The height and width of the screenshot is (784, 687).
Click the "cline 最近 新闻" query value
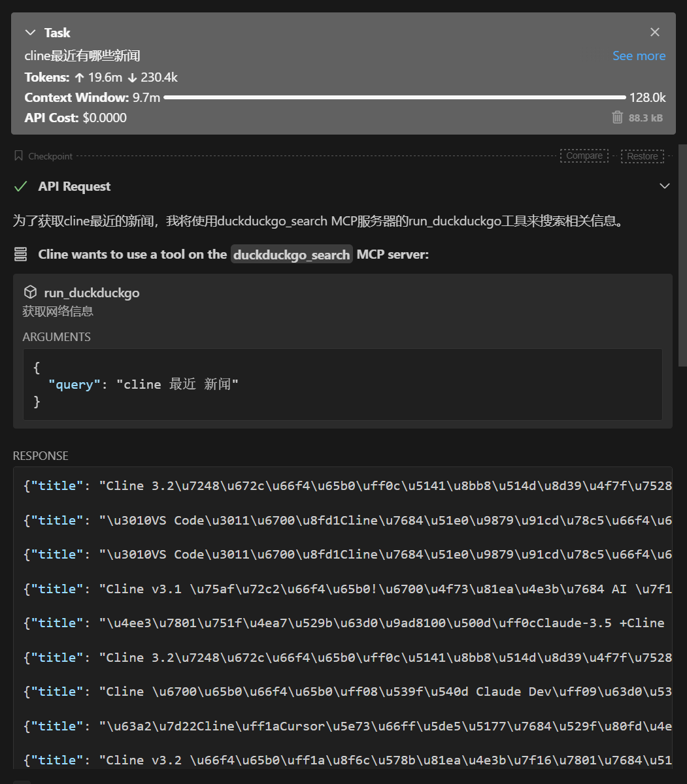[177, 385]
